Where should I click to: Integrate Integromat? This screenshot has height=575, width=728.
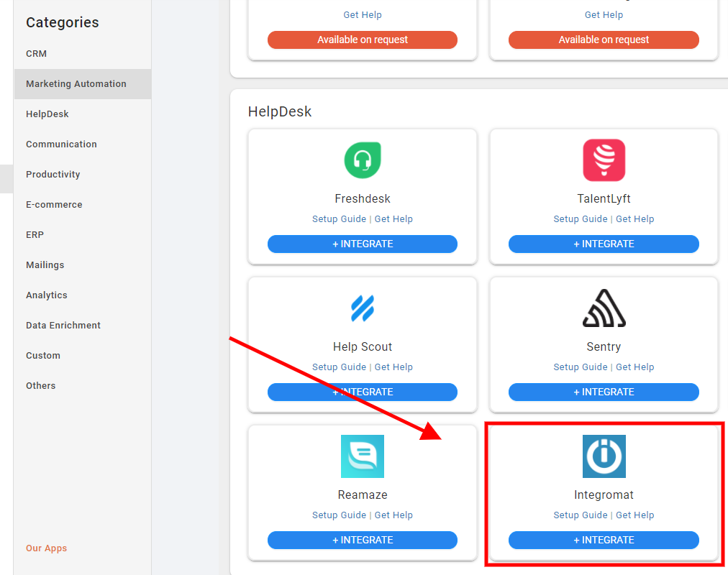[604, 540]
